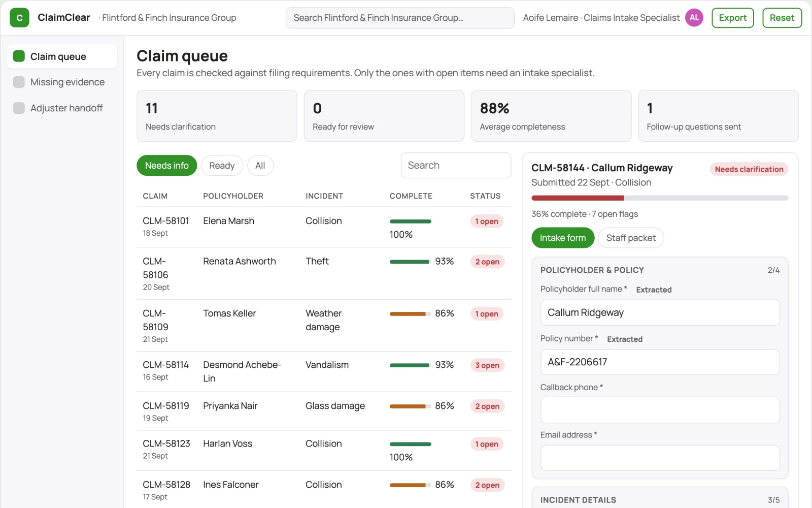The width and height of the screenshot is (812, 508).
Task: Switch to the Staff packet tab
Action: [631, 238]
